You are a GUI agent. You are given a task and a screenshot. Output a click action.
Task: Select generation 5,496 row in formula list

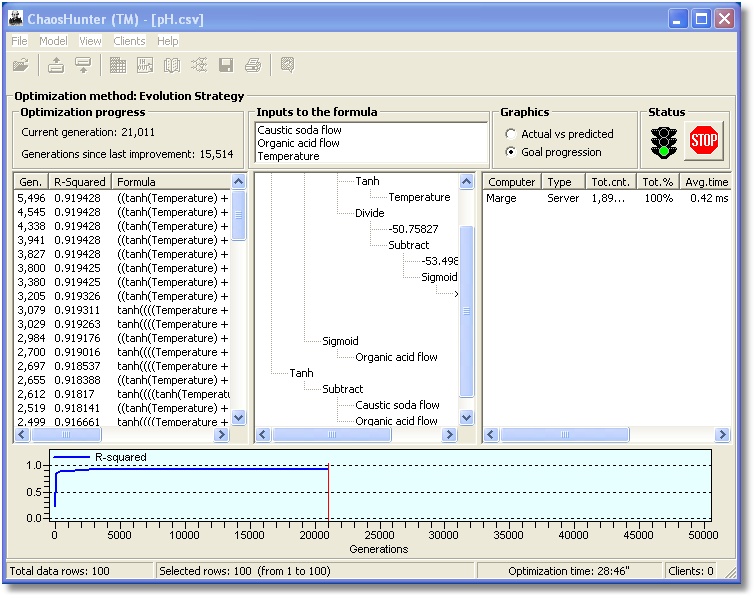coord(123,198)
